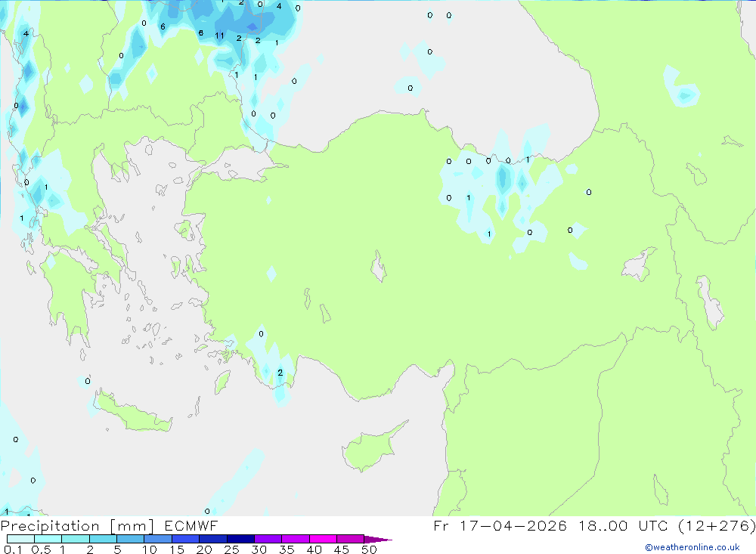Click the "(12+276)" forecast offset text
This screenshot has width=756, height=554.
[717, 525]
